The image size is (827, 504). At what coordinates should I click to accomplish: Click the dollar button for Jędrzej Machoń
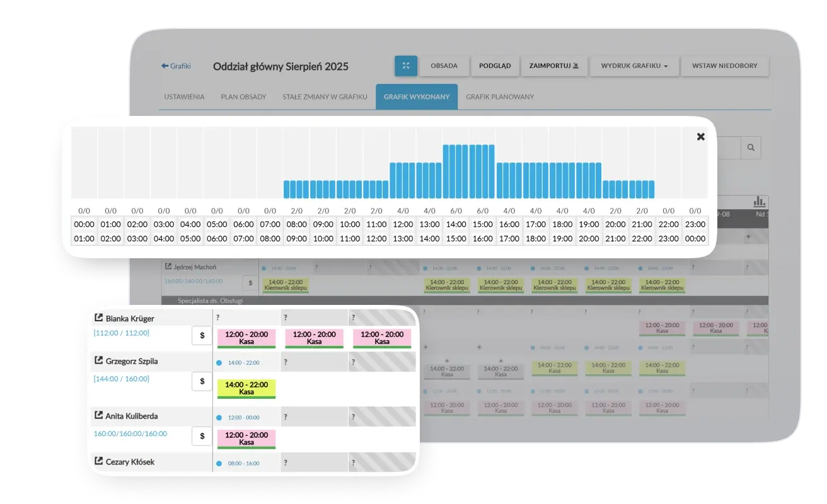click(250, 283)
